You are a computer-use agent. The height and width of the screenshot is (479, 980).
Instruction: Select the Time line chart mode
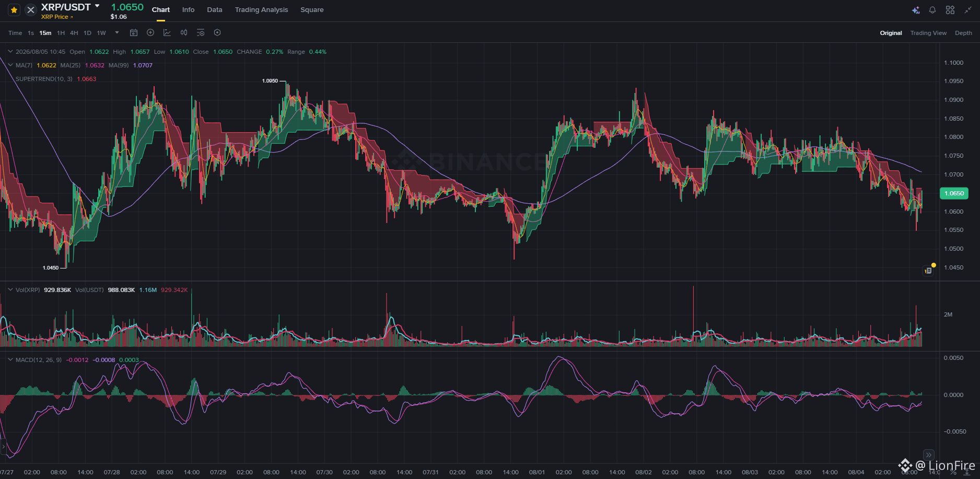point(15,33)
